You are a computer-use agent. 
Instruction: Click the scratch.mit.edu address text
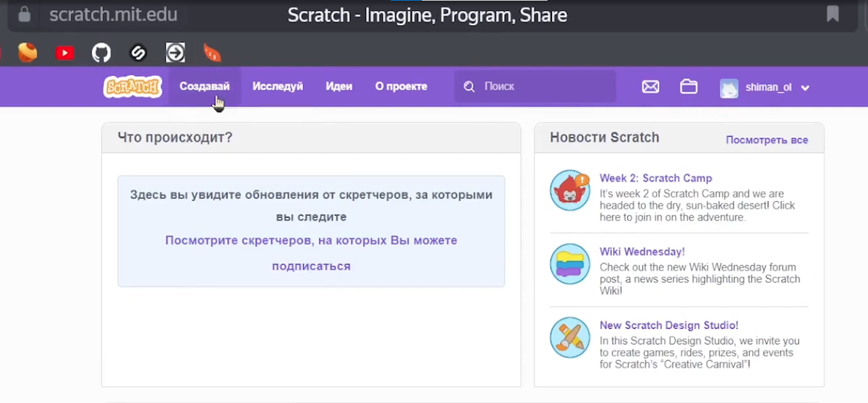pos(114,14)
